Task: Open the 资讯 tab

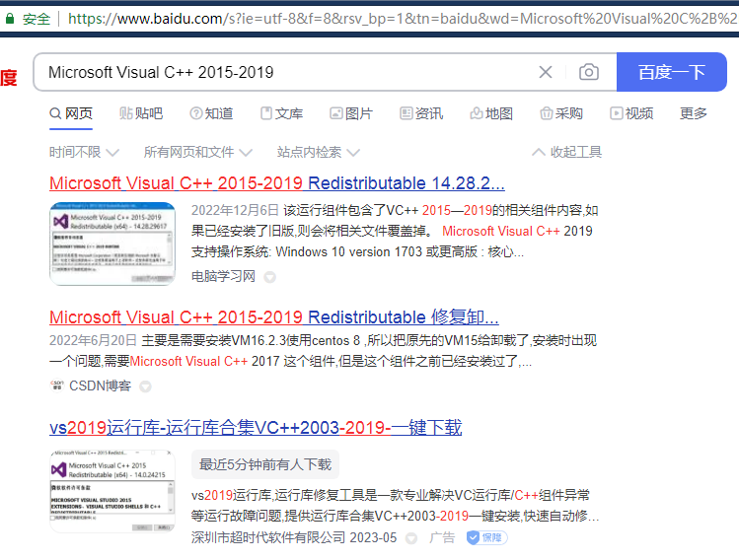Action: pyautogui.click(x=421, y=113)
